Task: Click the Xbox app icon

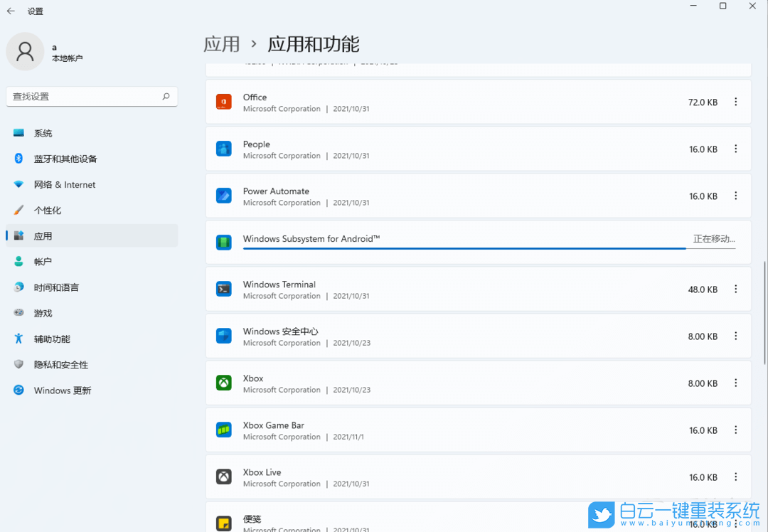Action: pyautogui.click(x=224, y=383)
